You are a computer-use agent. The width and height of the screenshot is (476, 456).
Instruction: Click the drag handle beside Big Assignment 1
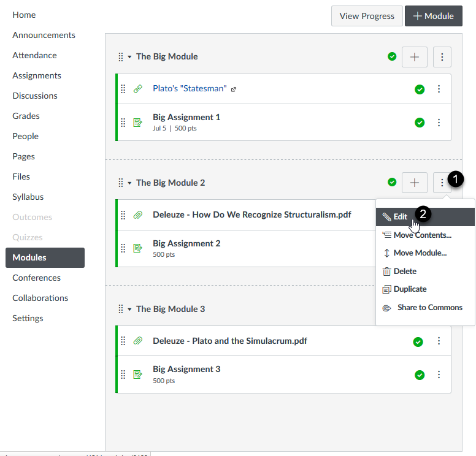click(123, 123)
